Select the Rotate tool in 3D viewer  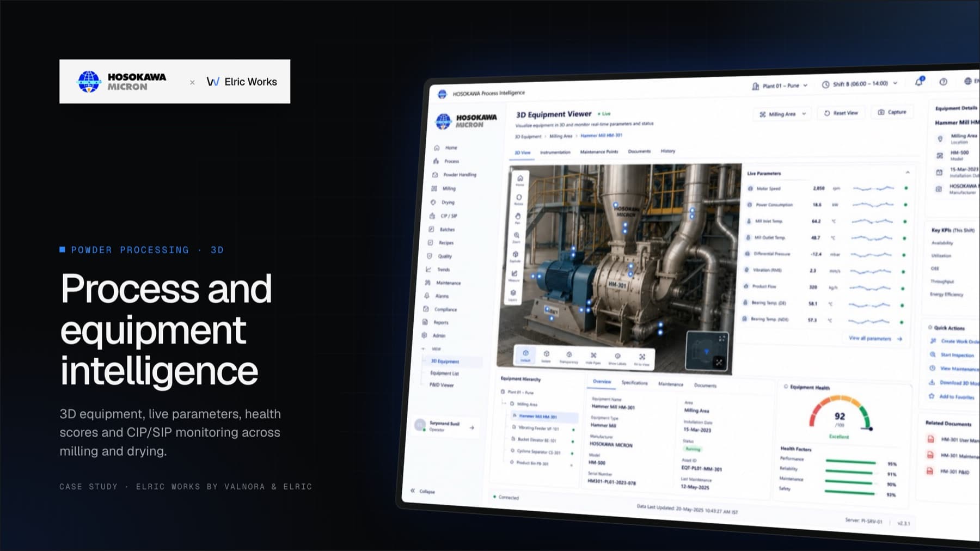(519, 199)
